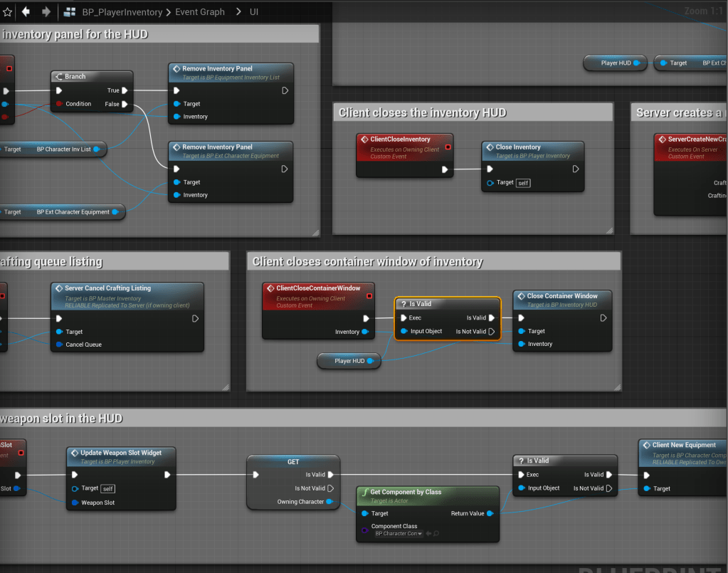Select the UI breadcrumb item
The width and height of the screenshot is (728, 573).
click(x=253, y=12)
